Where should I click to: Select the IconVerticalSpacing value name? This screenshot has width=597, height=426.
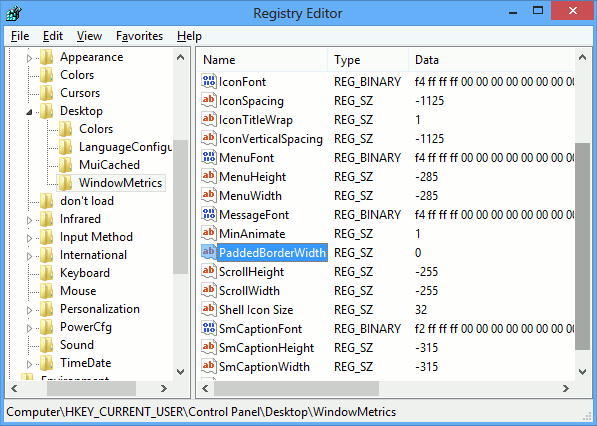point(271,139)
